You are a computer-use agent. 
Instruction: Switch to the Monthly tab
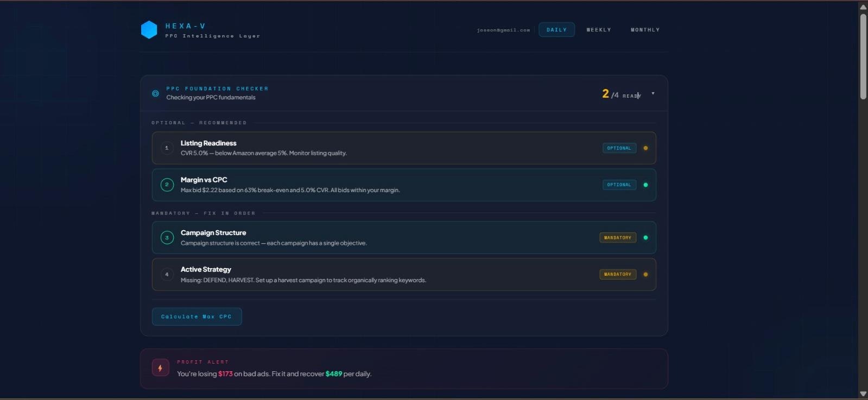(x=645, y=30)
